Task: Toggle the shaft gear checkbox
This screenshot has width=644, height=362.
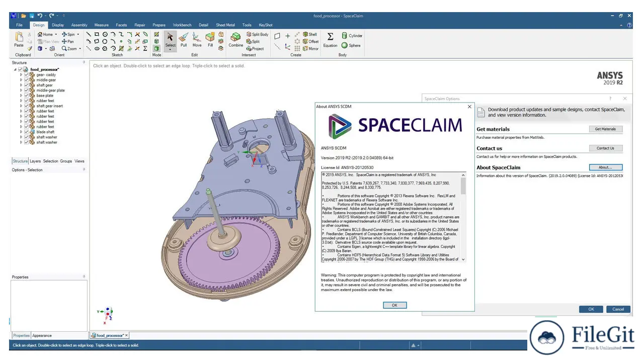Action: coord(27,85)
